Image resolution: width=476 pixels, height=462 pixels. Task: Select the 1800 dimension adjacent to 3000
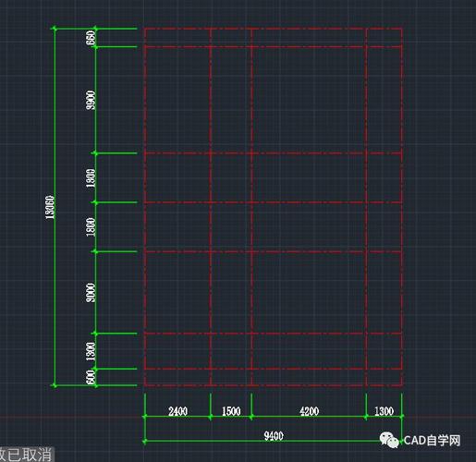(x=91, y=227)
